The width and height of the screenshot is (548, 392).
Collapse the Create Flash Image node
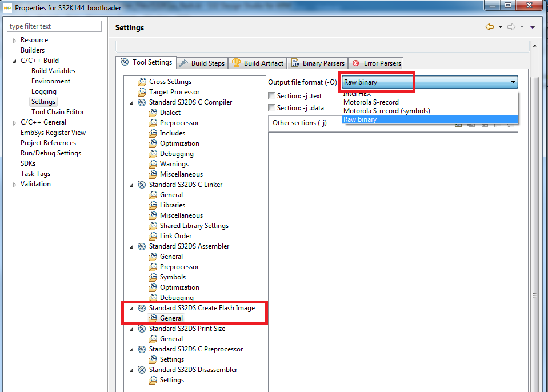tap(132, 309)
